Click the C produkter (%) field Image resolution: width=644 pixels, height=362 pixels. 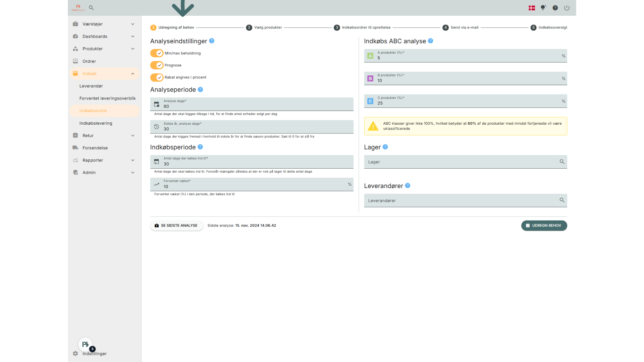(466, 101)
